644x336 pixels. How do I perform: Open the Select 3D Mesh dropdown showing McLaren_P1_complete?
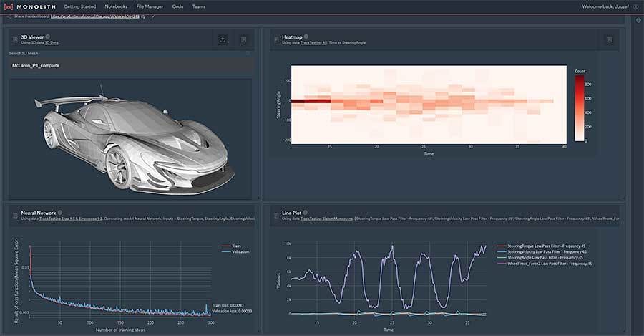coord(131,65)
